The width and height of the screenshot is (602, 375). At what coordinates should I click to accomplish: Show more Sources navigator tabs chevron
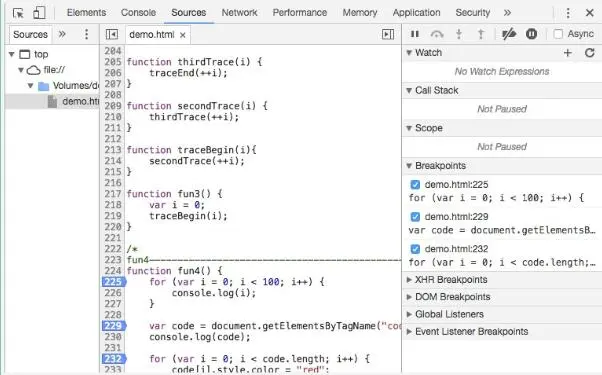click(x=62, y=34)
